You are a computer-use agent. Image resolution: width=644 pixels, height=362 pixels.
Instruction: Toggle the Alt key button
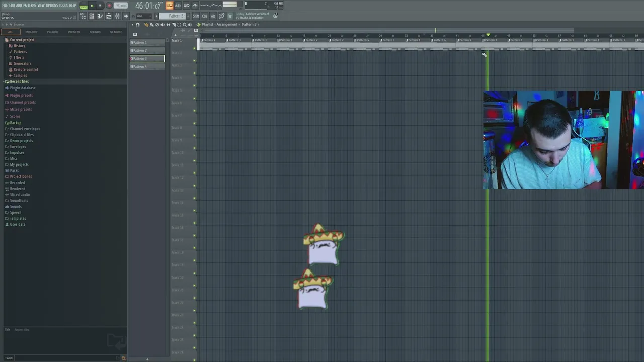pos(213,16)
